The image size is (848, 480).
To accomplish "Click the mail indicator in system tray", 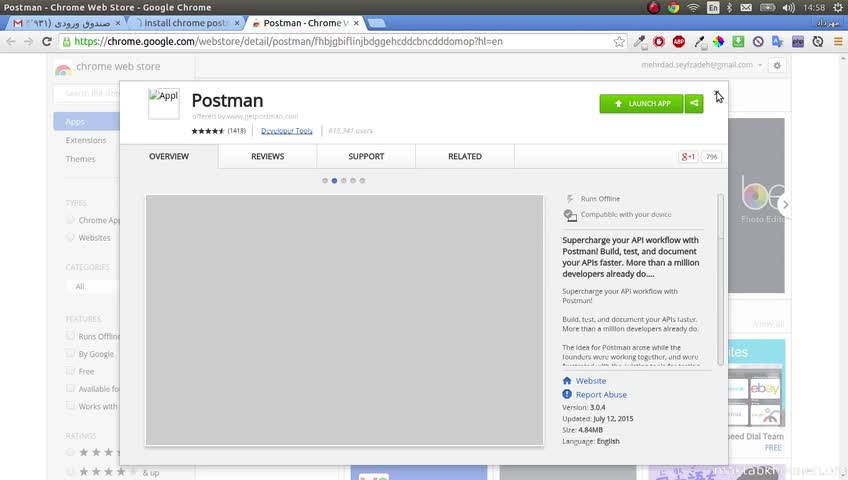I will 746,8.
